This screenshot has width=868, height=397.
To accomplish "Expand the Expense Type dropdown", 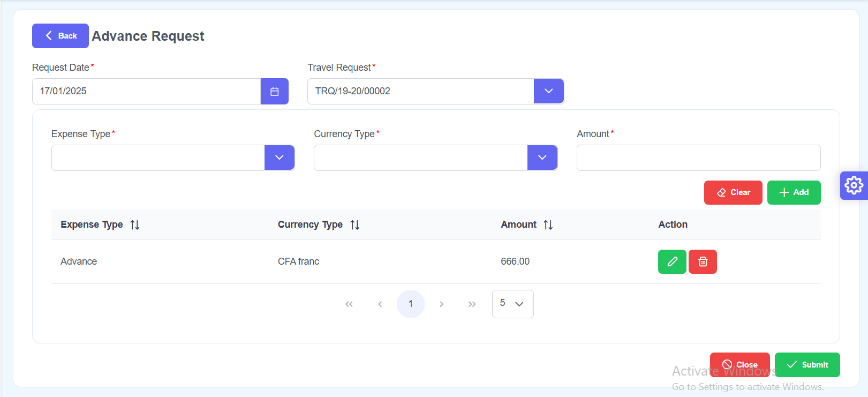I will click(279, 158).
